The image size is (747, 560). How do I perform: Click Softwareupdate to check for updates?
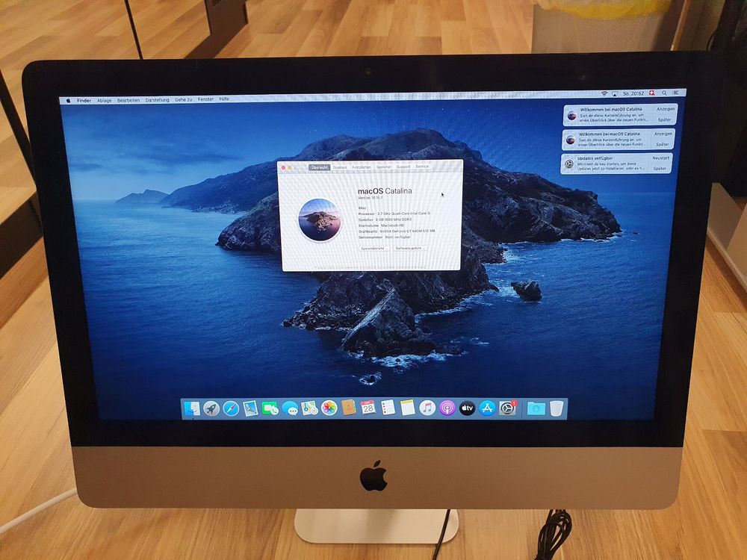tap(411, 249)
